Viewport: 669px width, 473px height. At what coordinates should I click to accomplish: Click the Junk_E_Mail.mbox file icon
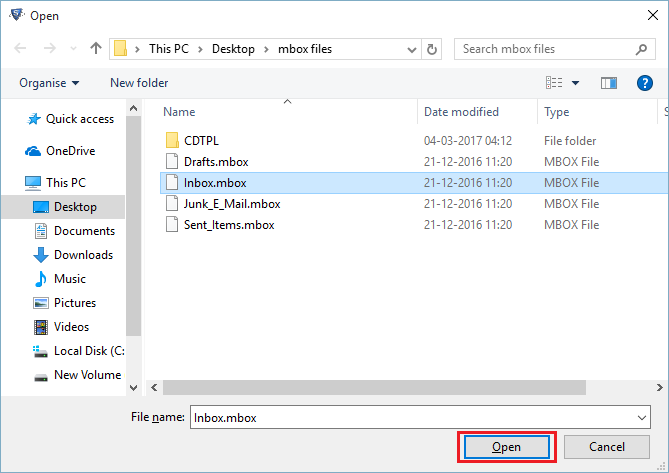point(172,203)
